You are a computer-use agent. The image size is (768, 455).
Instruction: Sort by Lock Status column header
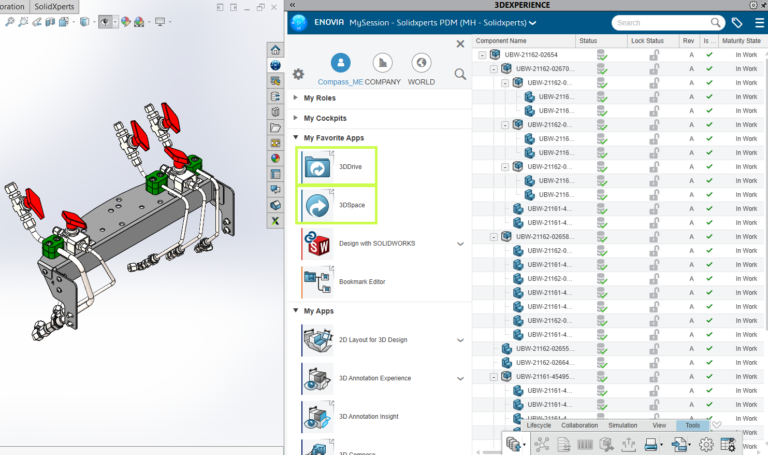(653, 41)
